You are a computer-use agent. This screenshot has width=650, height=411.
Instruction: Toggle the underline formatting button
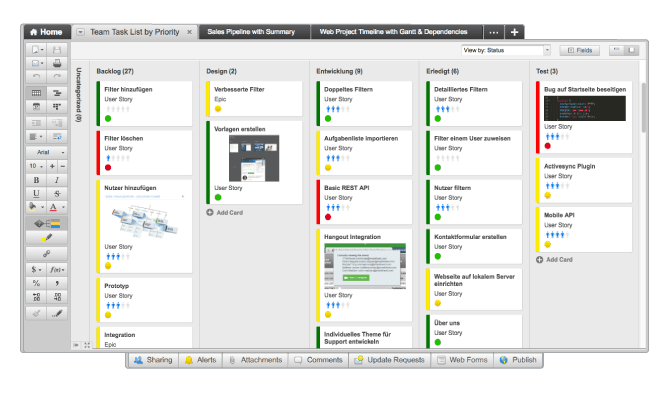tap(36, 193)
